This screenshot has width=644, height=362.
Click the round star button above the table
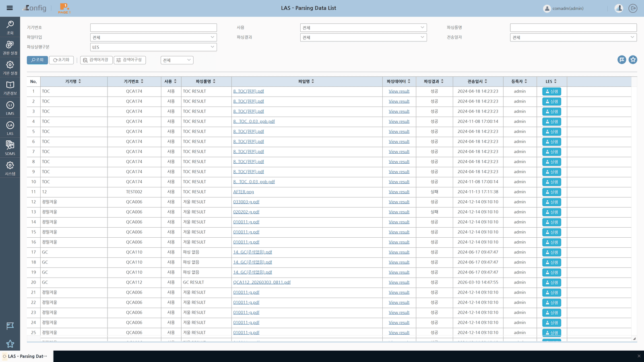pyautogui.click(x=633, y=60)
